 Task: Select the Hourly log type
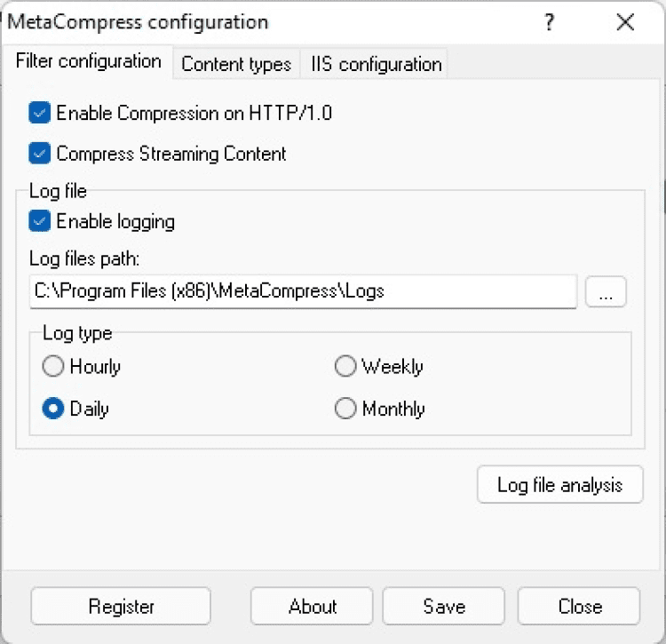tap(54, 366)
